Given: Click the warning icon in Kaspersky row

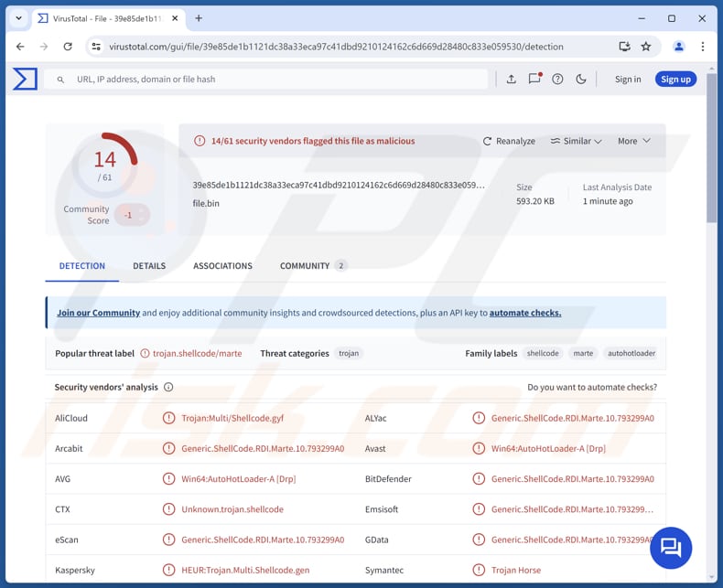Looking at the screenshot, I should pyautogui.click(x=168, y=570).
